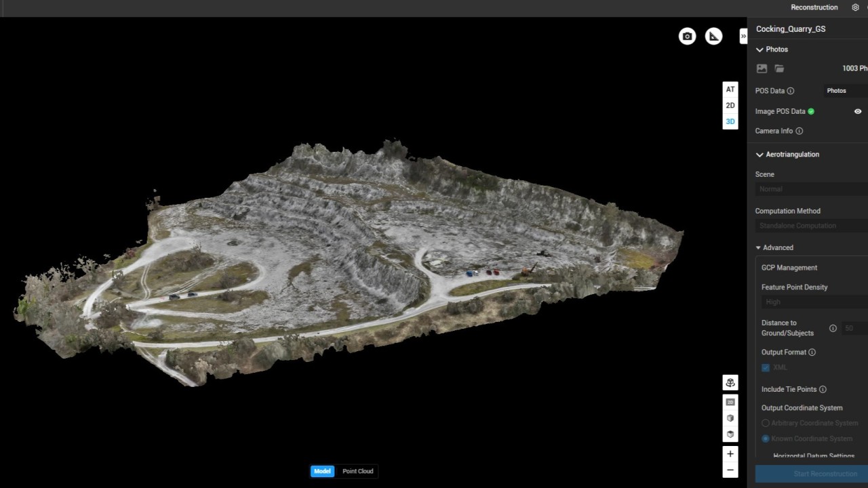Screen dimensions: 868x488
Task: Switch to the 2D view mode
Action: click(x=730, y=106)
